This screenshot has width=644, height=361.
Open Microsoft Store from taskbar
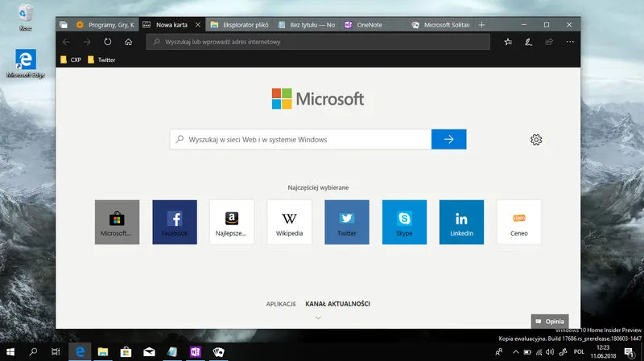(x=126, y=352)
